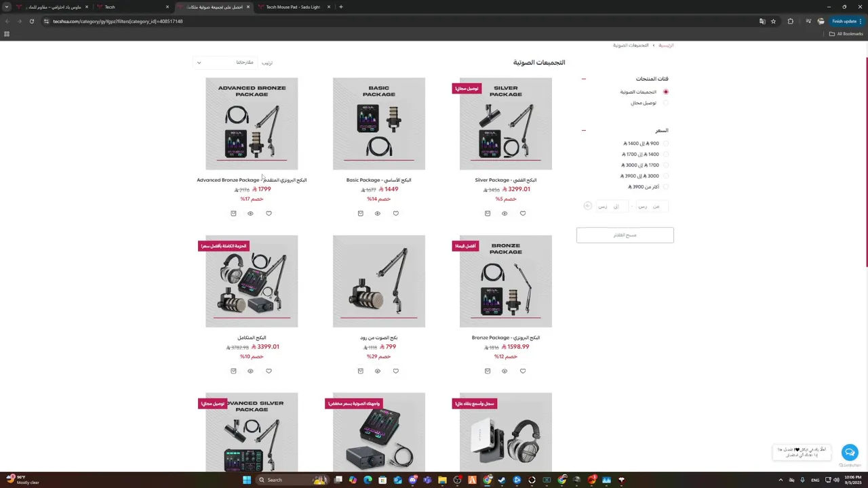Image resolution: width=868 pixels, height=488 pixels.
Task: Open the Advanced Silver Package image
Action: 252,432
